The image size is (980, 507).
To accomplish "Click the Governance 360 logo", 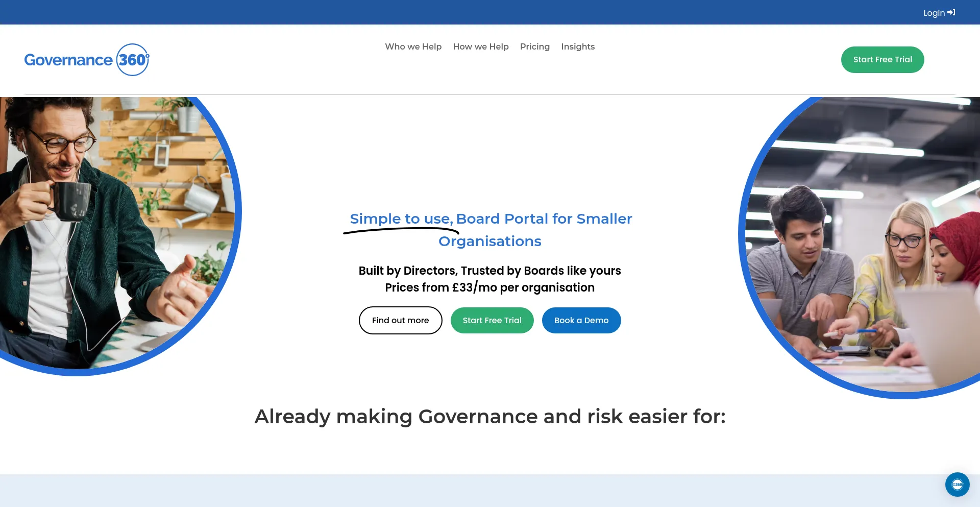I will (x=87, y=60).
